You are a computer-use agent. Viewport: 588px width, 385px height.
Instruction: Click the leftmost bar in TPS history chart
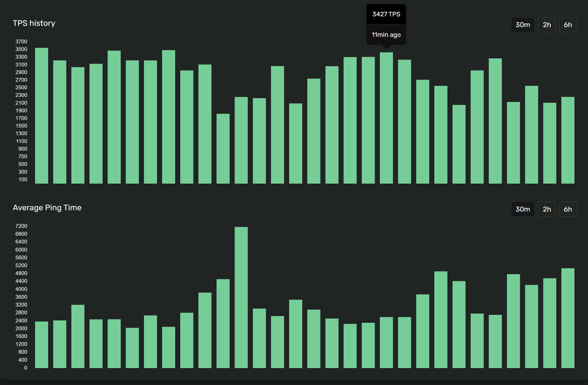click(42, 116)
